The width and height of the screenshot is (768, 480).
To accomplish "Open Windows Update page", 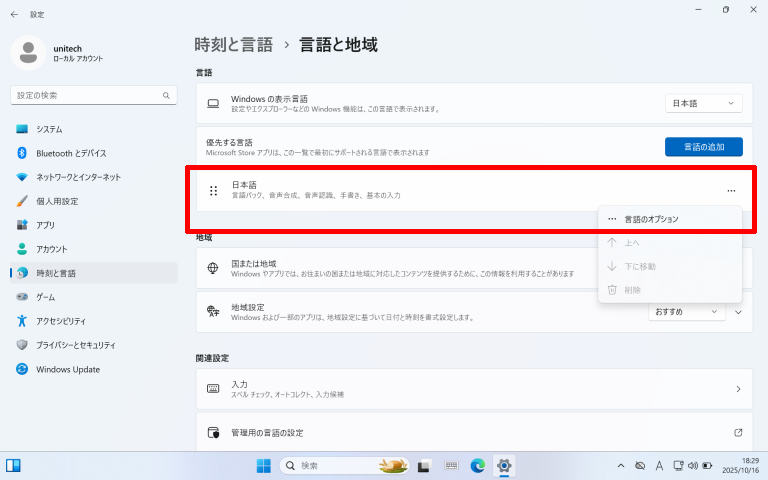I will click(67, 369).
